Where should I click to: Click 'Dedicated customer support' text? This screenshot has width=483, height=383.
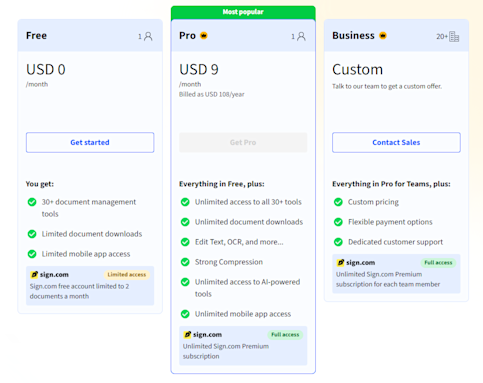[x=395, y=242]
